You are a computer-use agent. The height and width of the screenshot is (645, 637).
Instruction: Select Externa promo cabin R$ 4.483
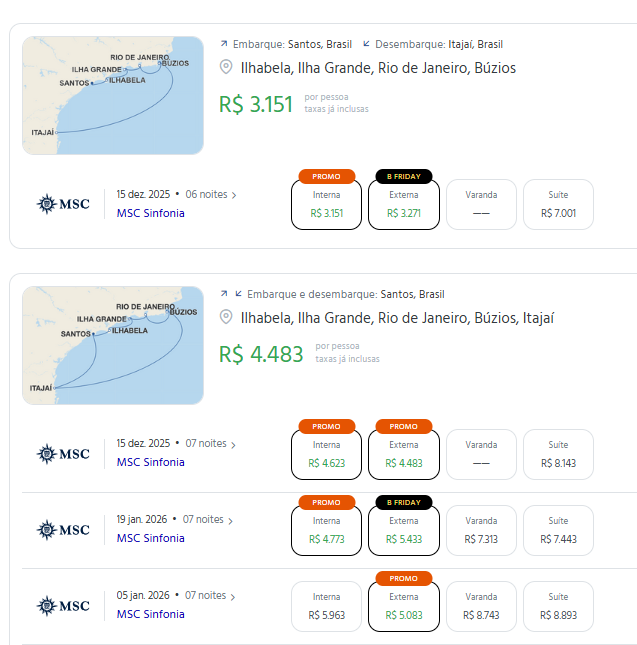tap(403, 454)
